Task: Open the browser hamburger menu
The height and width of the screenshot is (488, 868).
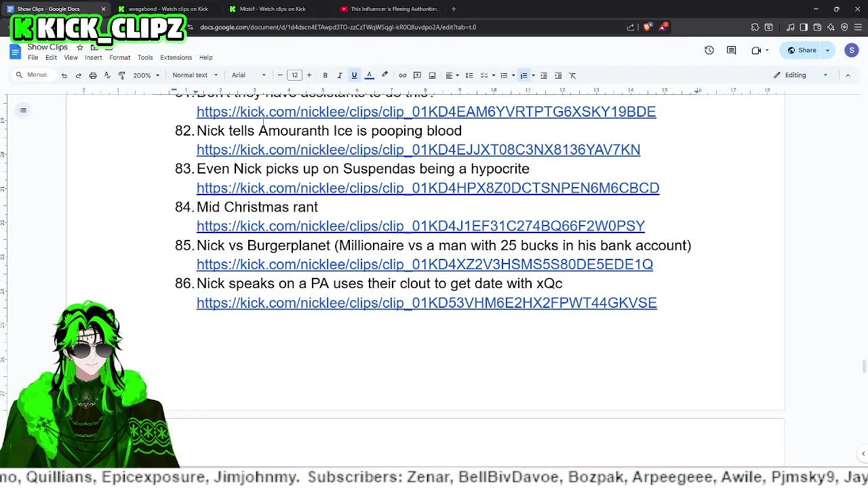Action: (x=858, y=27)
